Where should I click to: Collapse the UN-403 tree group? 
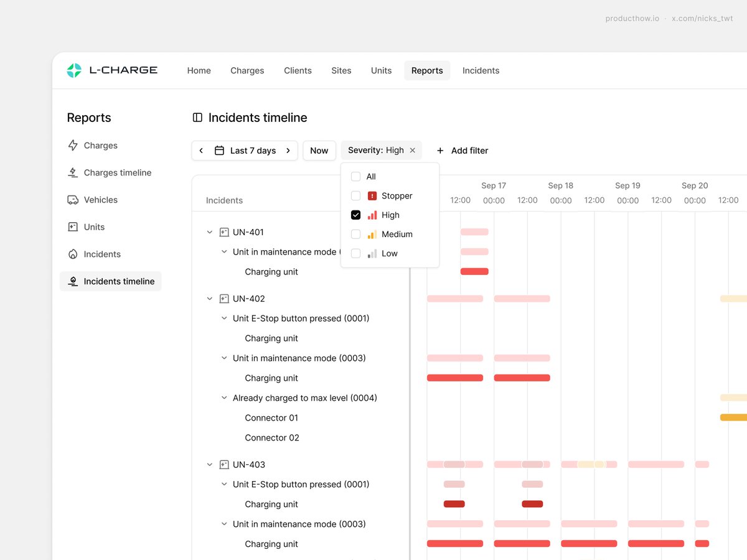(210, 465)
